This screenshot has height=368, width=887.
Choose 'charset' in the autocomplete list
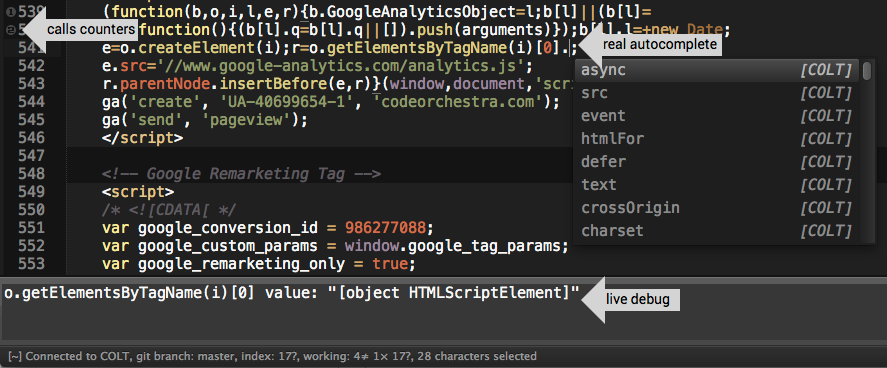tap(717, 231)
